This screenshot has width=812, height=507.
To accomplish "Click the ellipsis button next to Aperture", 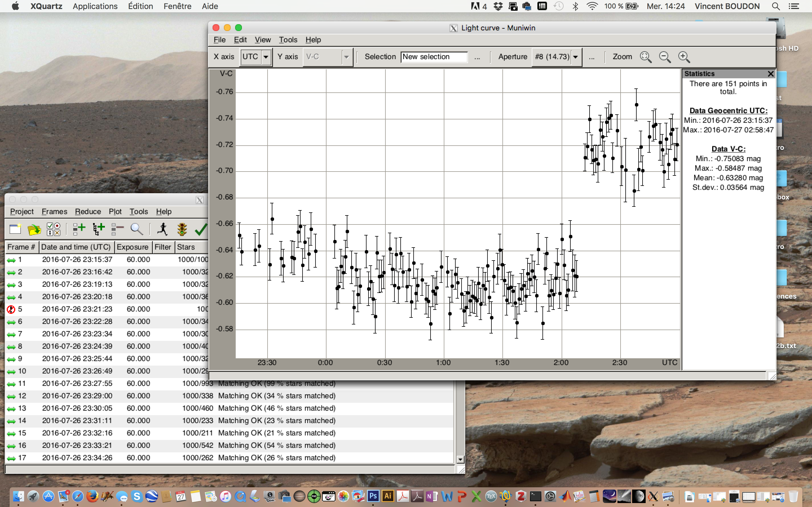I will pos(591,57).
